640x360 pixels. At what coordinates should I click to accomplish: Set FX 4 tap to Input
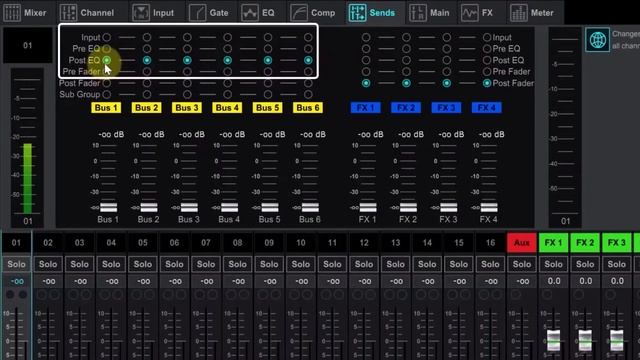(487, 37)
